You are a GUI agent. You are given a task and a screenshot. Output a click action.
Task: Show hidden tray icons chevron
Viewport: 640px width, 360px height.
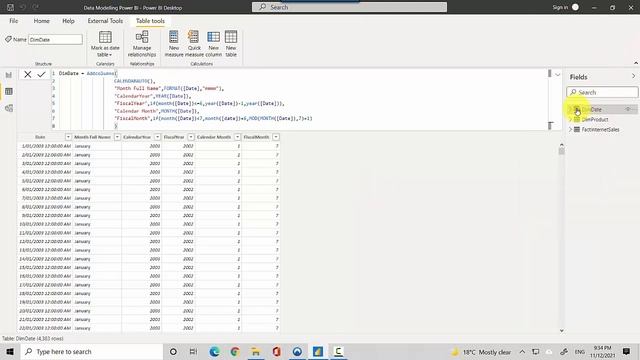pyautogui.click(x=522, y=351)
